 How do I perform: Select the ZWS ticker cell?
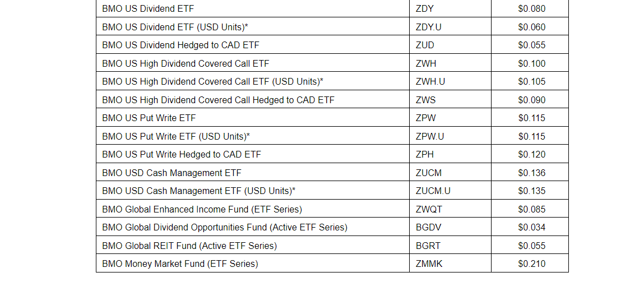click(x=425, y=100)
